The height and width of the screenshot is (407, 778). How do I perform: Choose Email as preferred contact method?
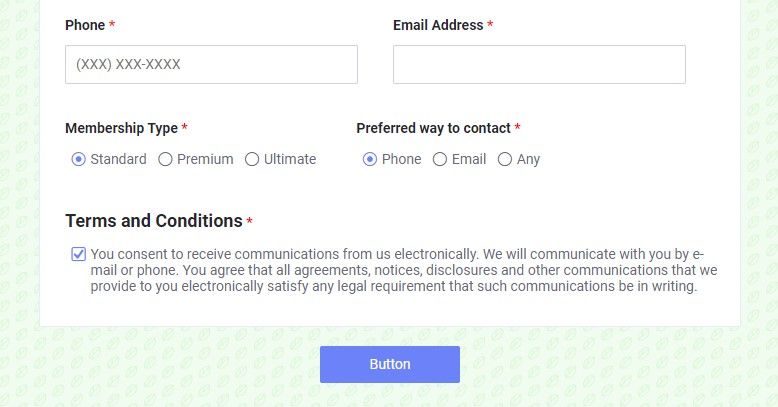(x=440, y=159)
